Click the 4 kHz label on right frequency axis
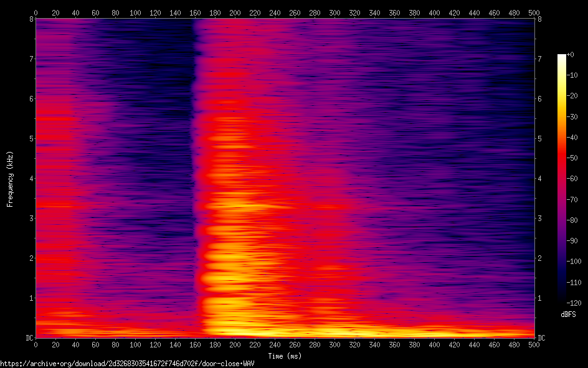Screen dimensions: 588x368 539,179
